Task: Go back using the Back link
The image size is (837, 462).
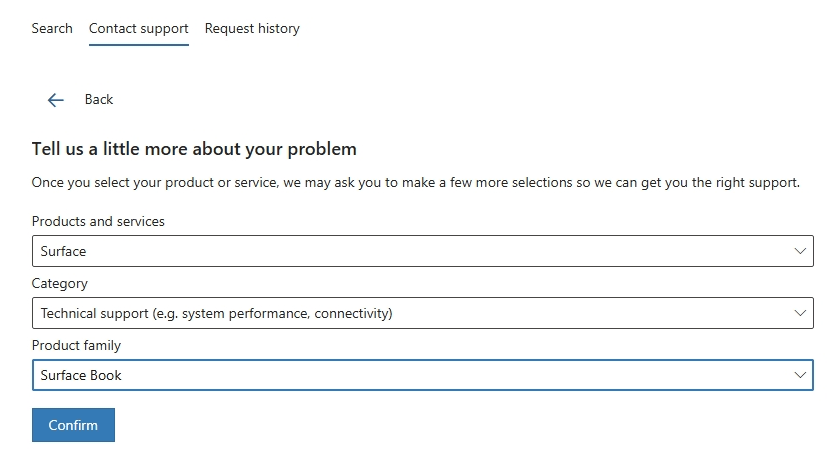Action: 99,99
